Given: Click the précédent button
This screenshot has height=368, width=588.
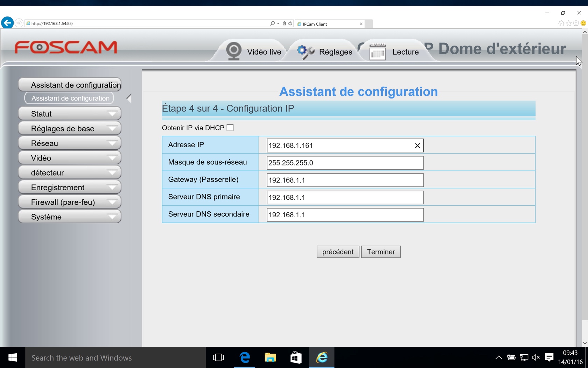Looking at the screenshot, I should [338, 252].
